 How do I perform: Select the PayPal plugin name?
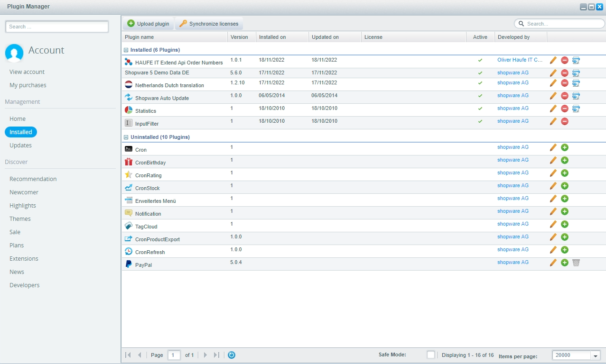143,265
